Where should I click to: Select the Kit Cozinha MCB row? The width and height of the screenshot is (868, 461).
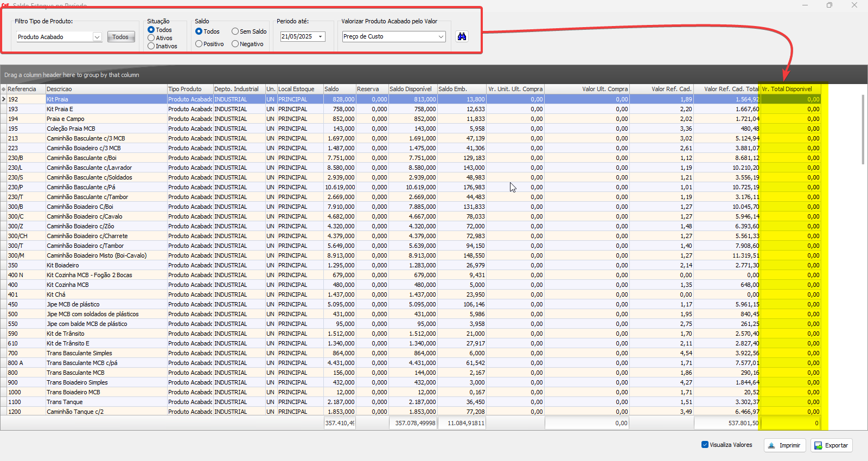(68, 285)
